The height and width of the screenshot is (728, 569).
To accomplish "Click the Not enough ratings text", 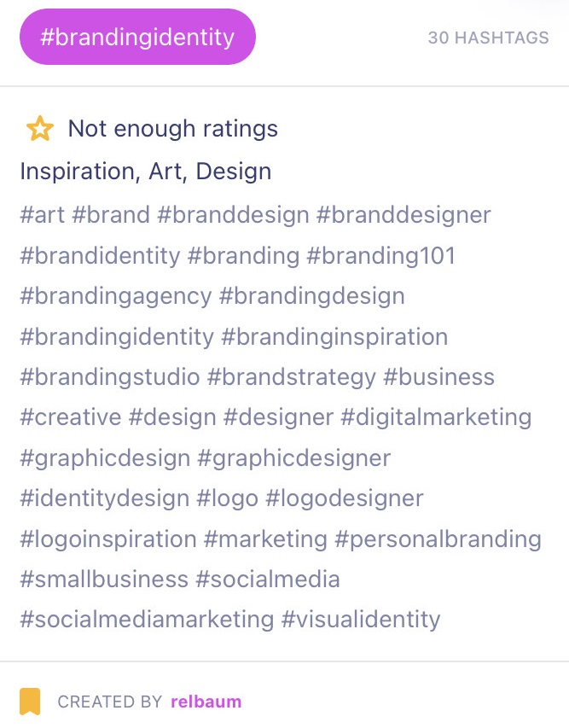I will pos(173,129).
